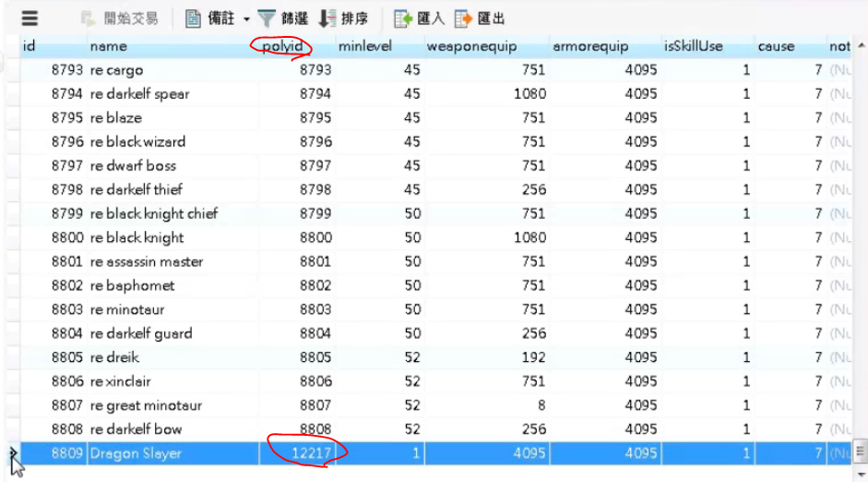The height and width of the screenshot is (482, 868).
Task: Click the vertical scrollbar thumb
Action: point(861,451)
